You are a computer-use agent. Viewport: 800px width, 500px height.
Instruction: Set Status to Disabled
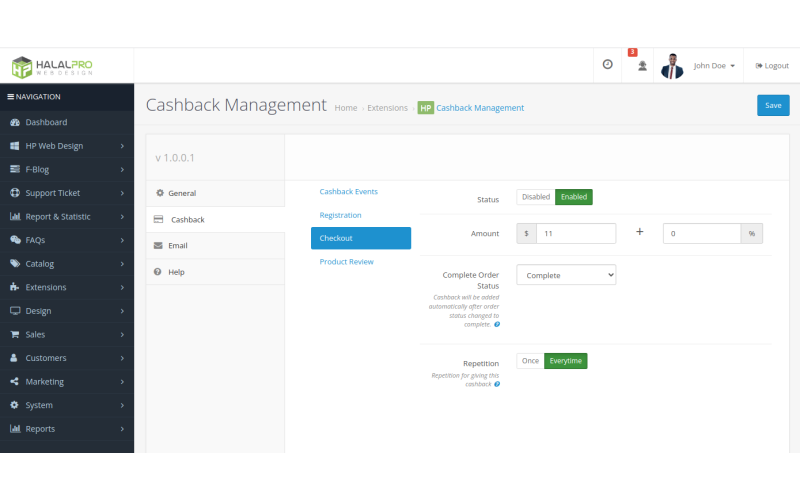[536, 197]
